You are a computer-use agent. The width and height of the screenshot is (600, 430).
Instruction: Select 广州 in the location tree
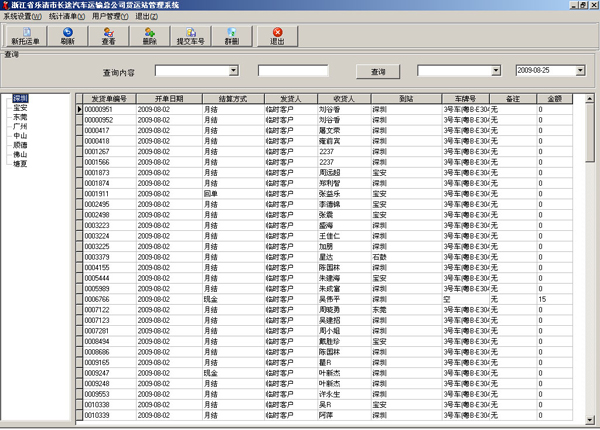point(20,127)
